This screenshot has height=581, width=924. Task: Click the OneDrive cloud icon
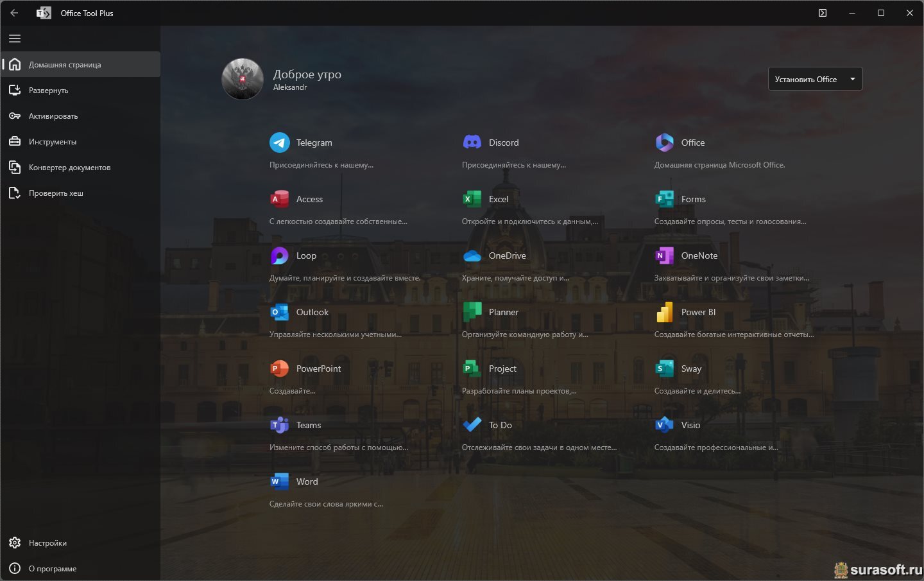[x=472, y=256]
